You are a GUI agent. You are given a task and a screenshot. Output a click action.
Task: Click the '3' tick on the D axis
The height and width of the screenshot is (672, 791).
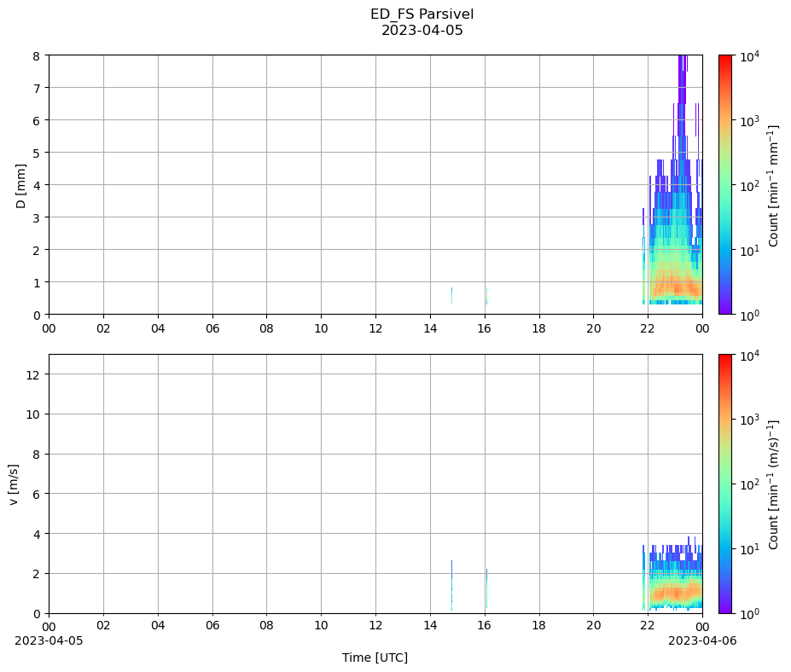(37, 217)
